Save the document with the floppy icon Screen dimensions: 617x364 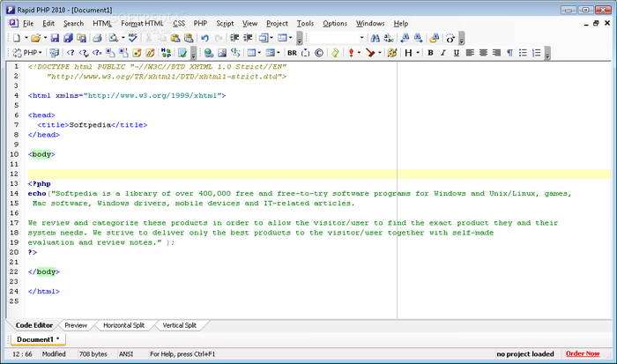55,38
